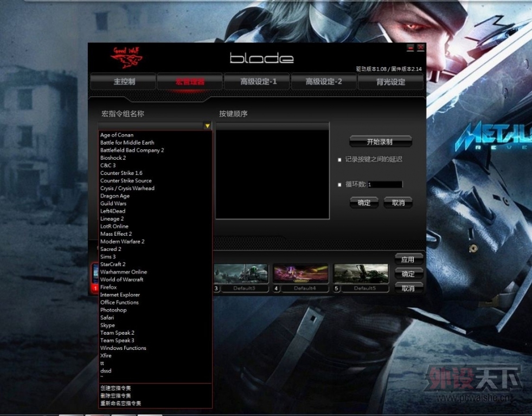Minimize the blade driver window

tap(410, 48)
